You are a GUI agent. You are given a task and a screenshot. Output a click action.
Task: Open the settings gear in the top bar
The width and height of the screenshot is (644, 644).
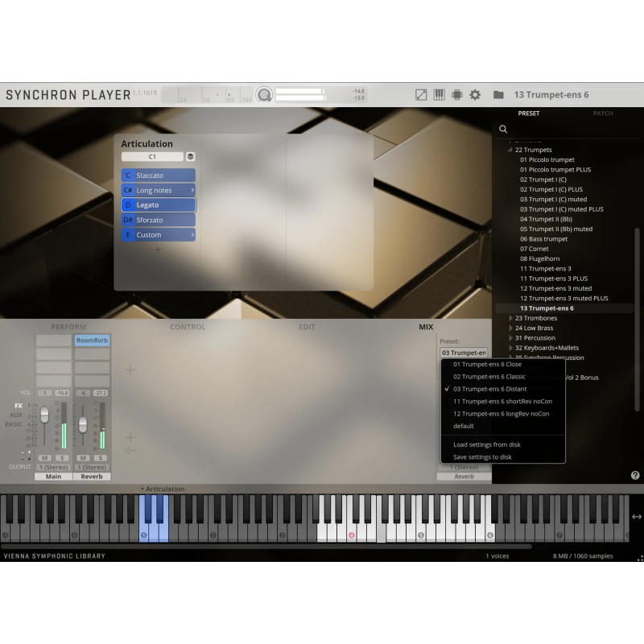[x=474, y=94]
